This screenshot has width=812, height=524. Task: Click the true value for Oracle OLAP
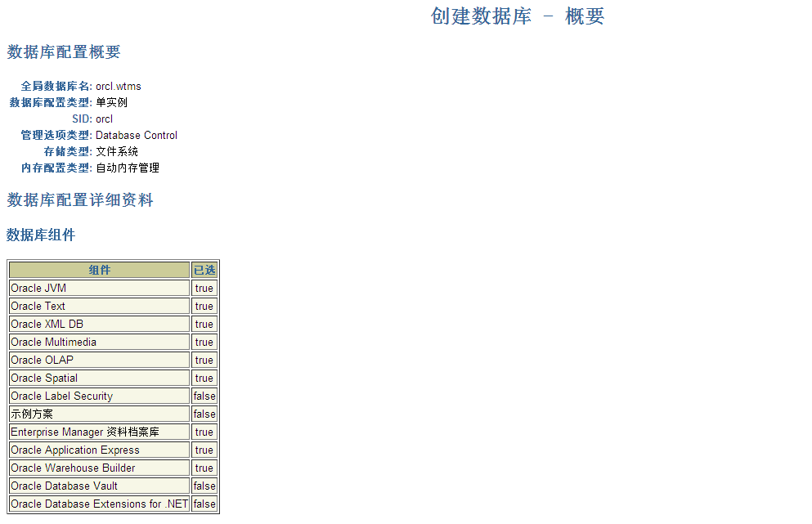(204, 360)
